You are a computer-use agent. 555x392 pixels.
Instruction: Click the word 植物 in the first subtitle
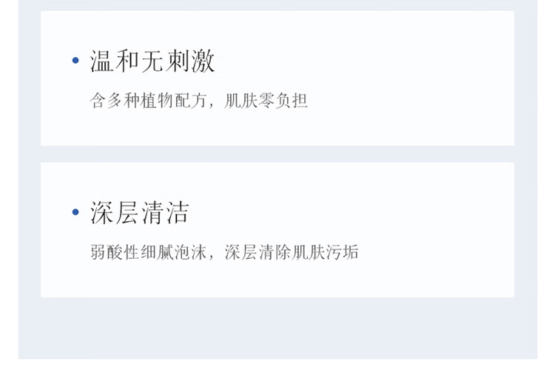157,101
